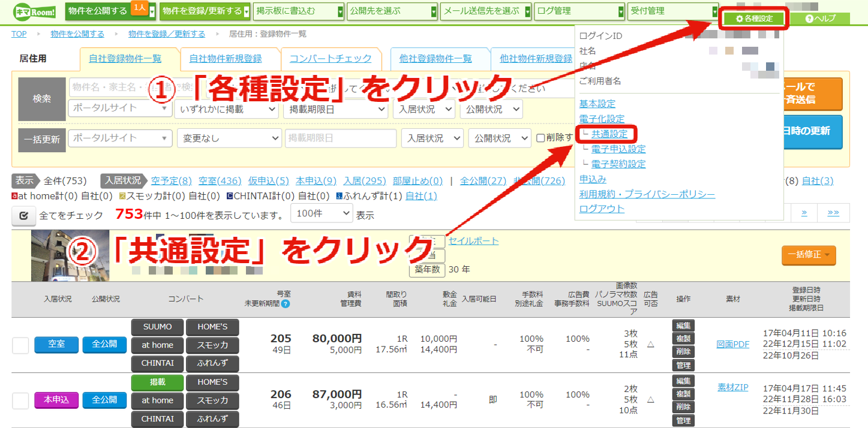The height and width of the screenshot is (428, 868).
Task: Open 受付管理 dropdown menu
Action: pos(673,11)
